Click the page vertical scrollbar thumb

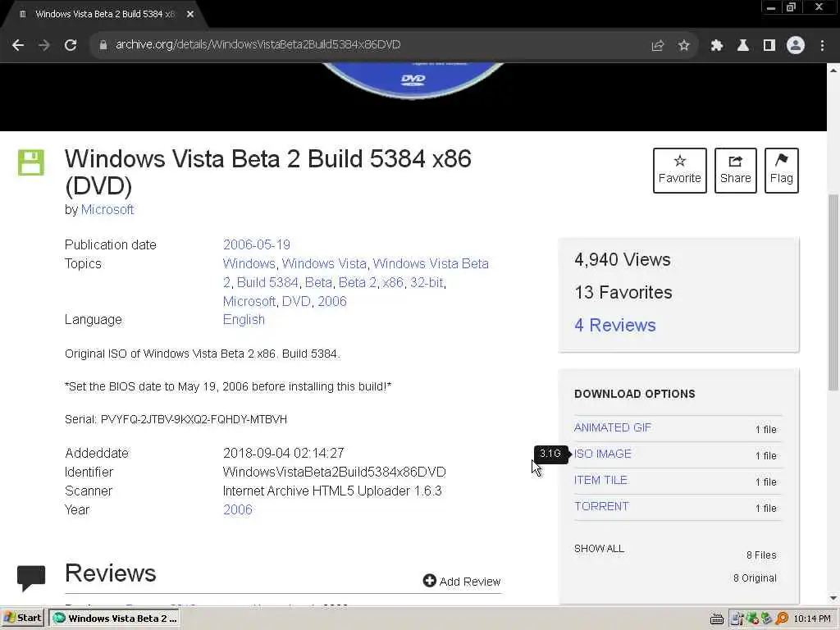(833, 292)
